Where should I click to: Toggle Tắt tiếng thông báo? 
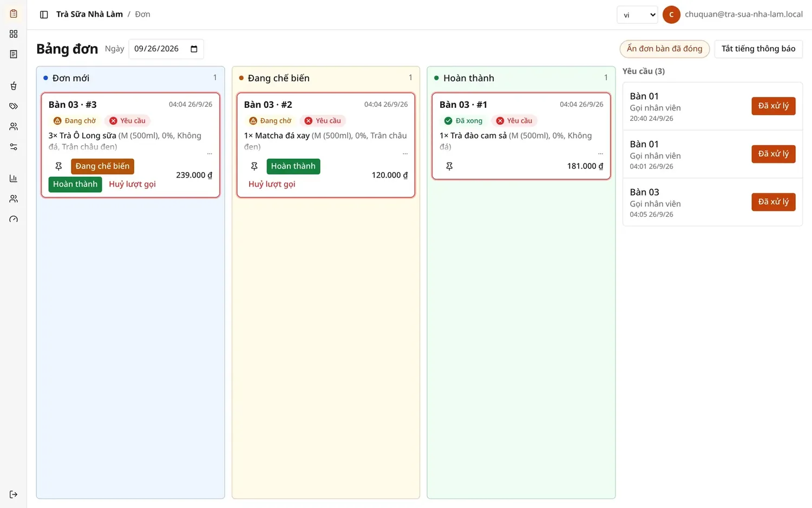[x=758, y=49]
